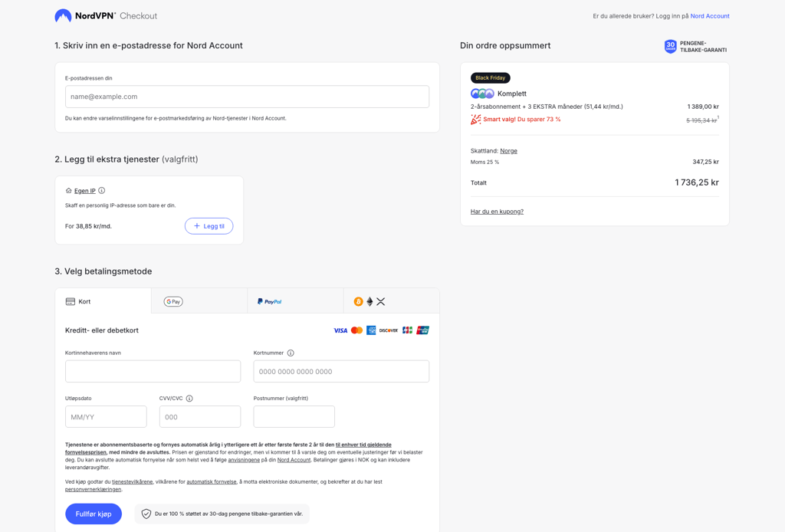Add Egen IP with Legg til button

coord(209,226)
